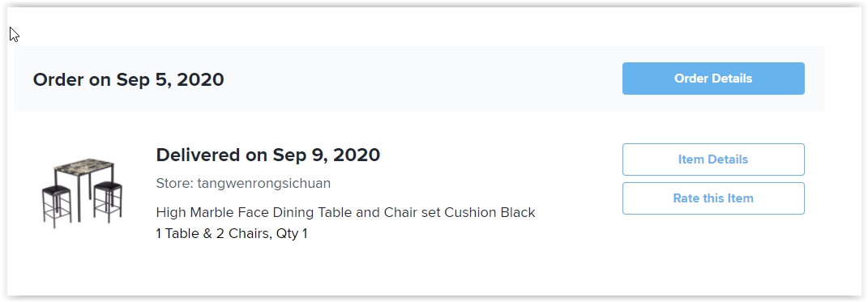This screenshot has width=868, height=302.
Task: Select the tangwenrongsichuan store name
Action: point(263,184)
